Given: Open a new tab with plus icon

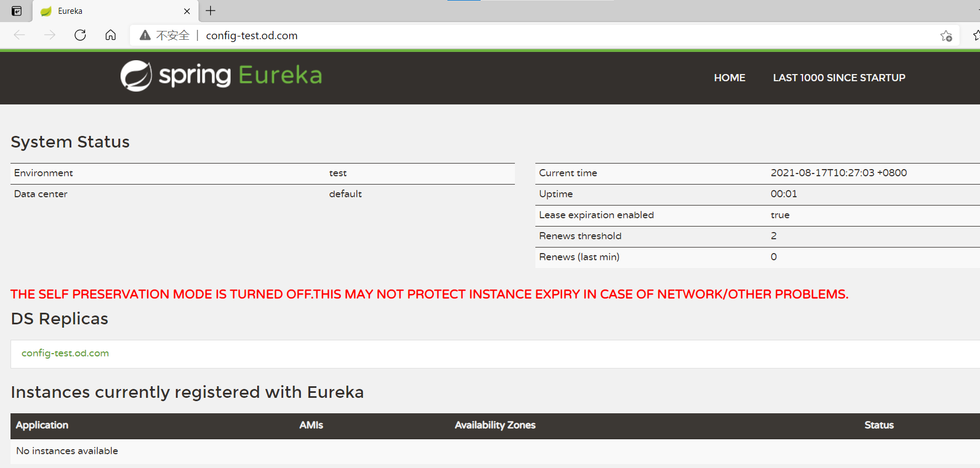Looking at the screenshot, I should pyautogui.click(x=211, y=10).
